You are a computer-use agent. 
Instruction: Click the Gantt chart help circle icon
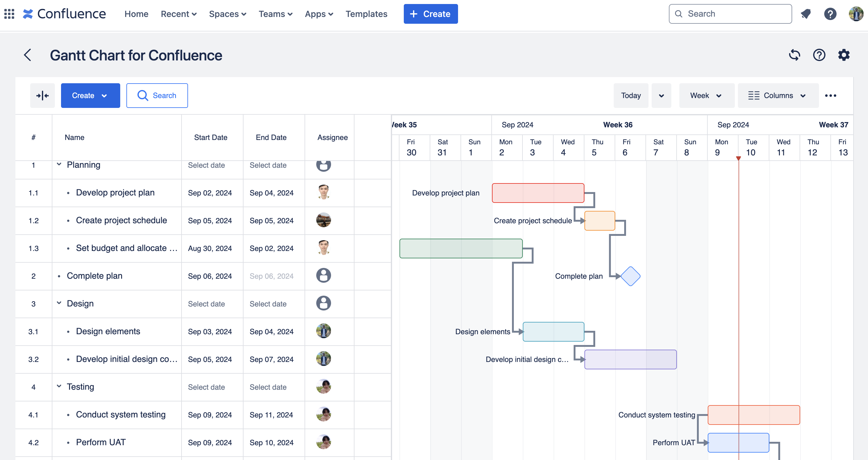pyautogui.click(x=819, y=55)
